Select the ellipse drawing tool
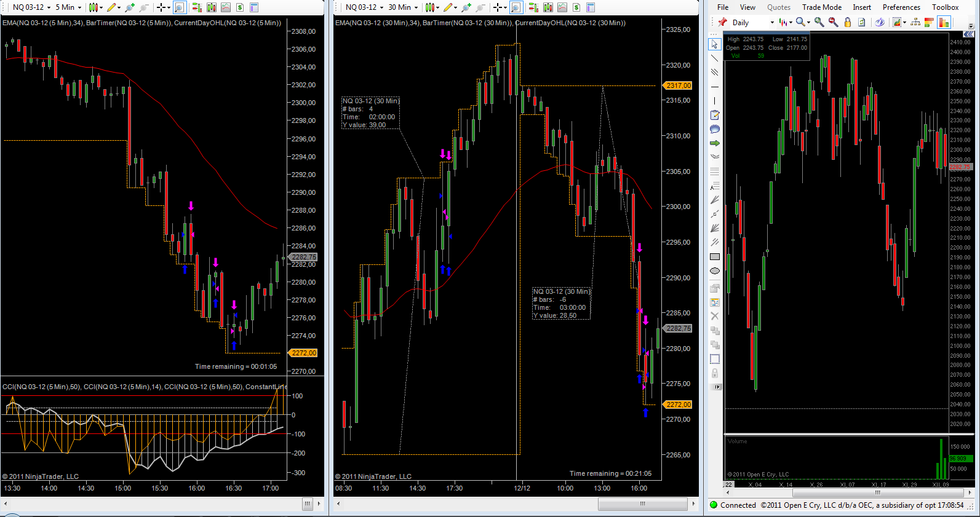This screenshot has width=980, height=517. [x=714, y=270]
